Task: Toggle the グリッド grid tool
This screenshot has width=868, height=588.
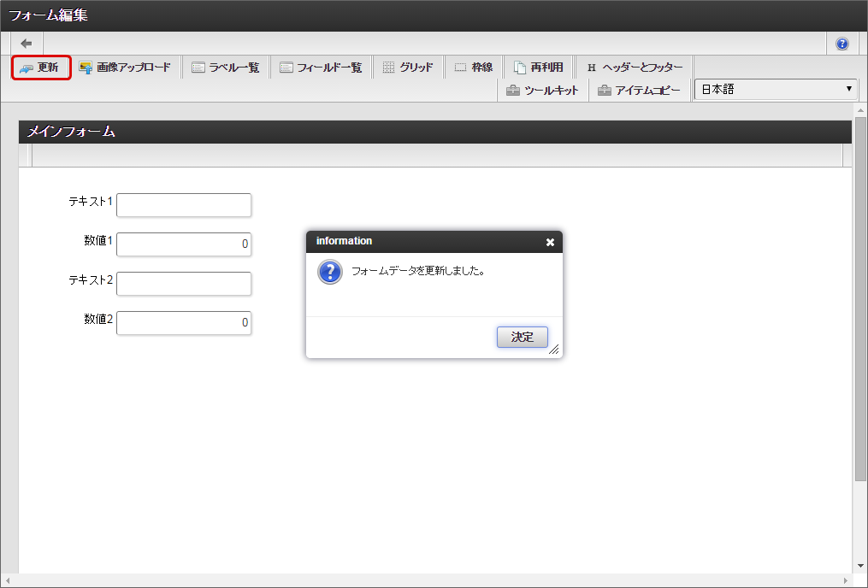Action: tap(408, 68)
